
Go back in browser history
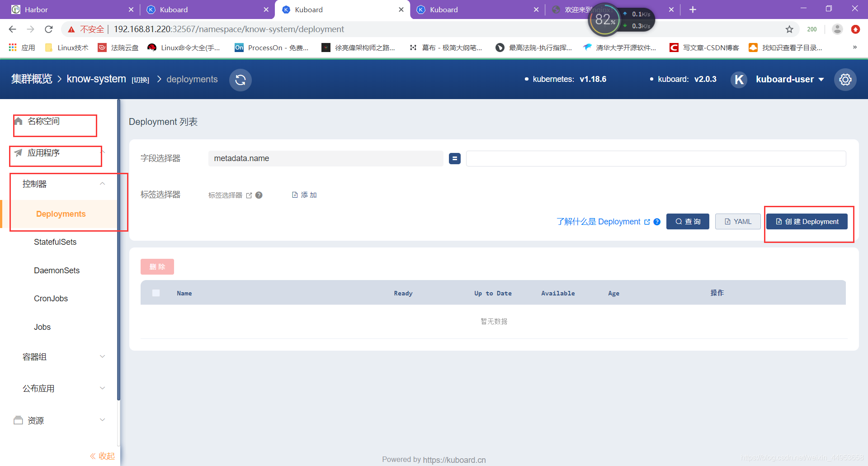point(12,29)
